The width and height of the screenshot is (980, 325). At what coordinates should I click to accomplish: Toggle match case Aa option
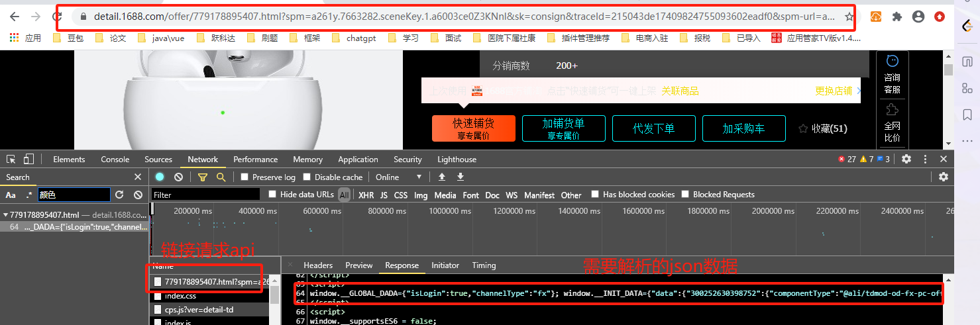(11, 195)
